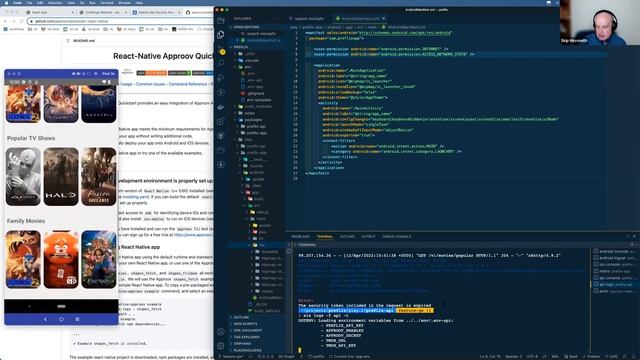640x360 pixels.
Task: Select the api logs terminal entry
Action: (x=613, y=284)
